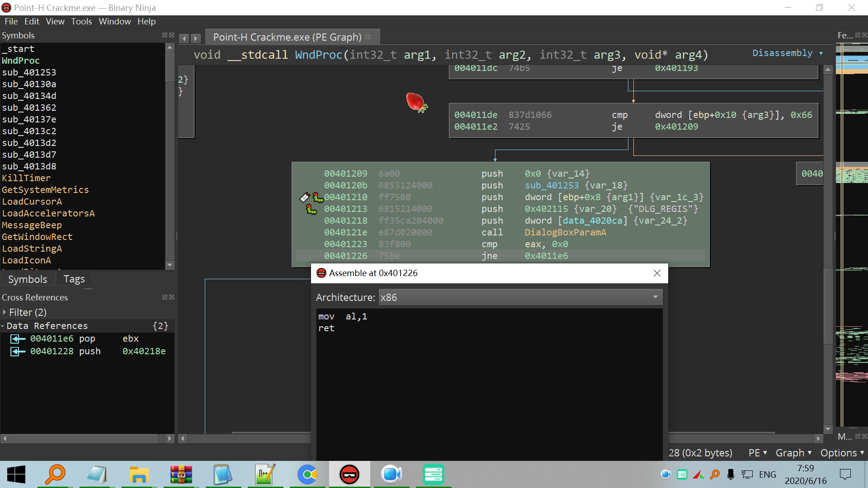Expand the Filter (2) section
The image size is (868, 488).
click(x=5, y=312)
